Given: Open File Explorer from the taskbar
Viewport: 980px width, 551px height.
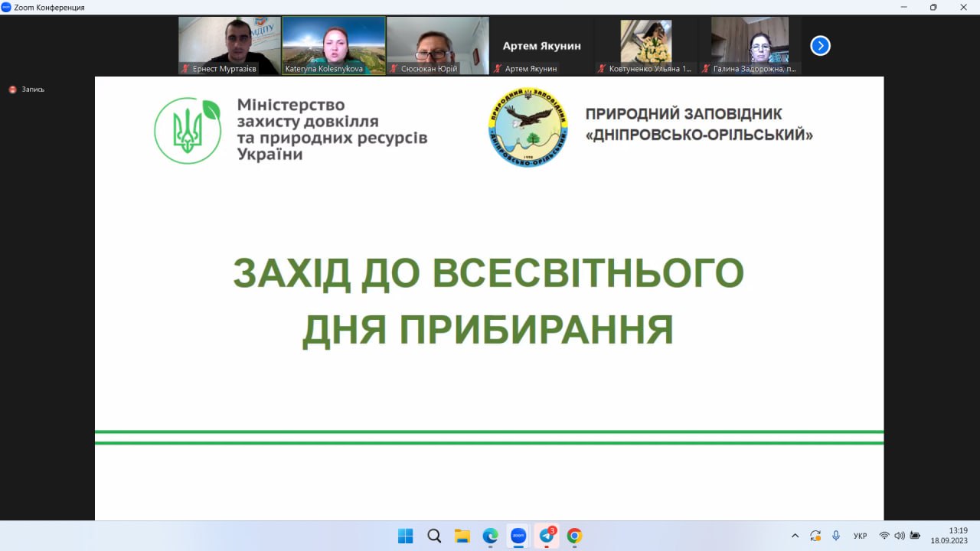Looking at the screenshot, I should [x=462, y=536].
